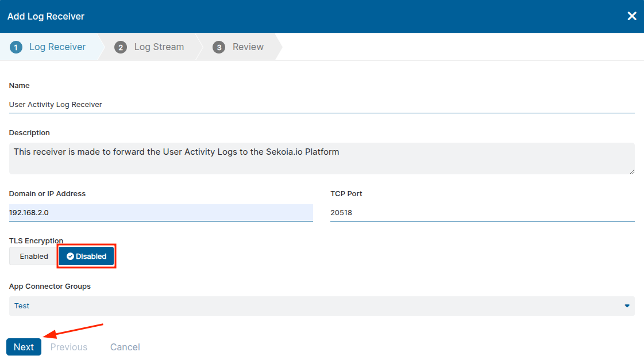Open the Review step tab

pyautogui.click(x=248, y=47)
